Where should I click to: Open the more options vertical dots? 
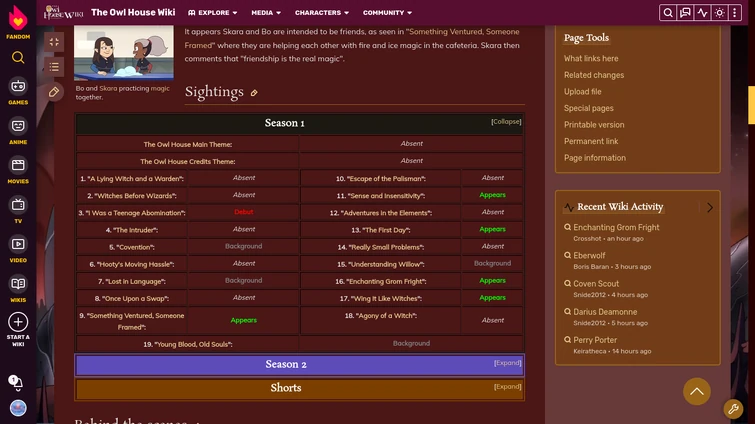pyautogui.click(x=735, y=13)
